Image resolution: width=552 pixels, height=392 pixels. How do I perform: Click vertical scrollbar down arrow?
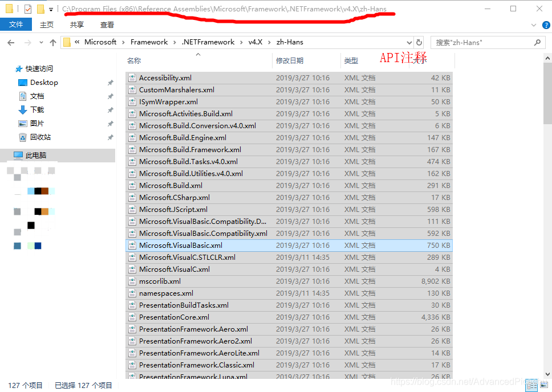(548, 374)
